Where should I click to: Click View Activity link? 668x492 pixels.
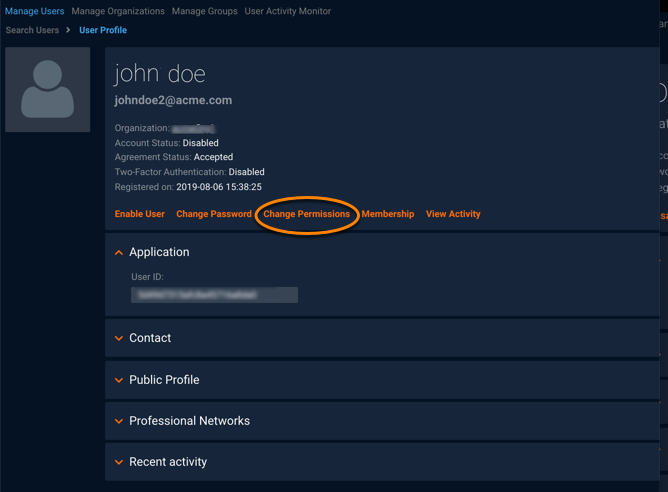point(453,214)
